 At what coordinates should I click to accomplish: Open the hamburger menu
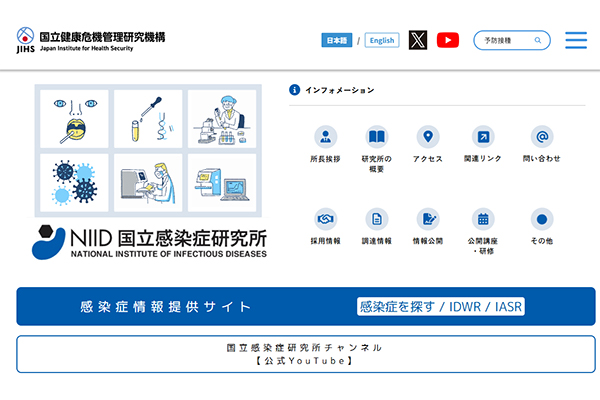tap(576, 40)
